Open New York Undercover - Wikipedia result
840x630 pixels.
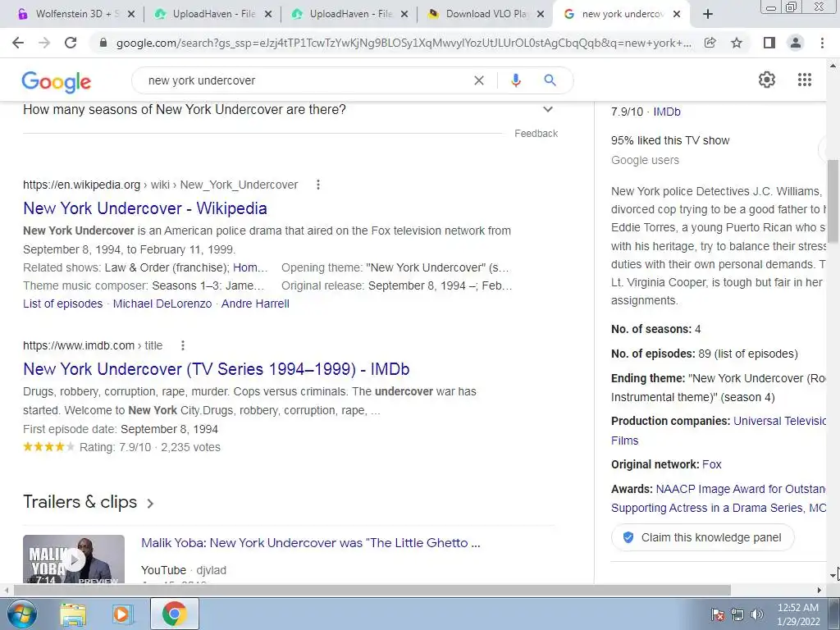tap(145, 208)
